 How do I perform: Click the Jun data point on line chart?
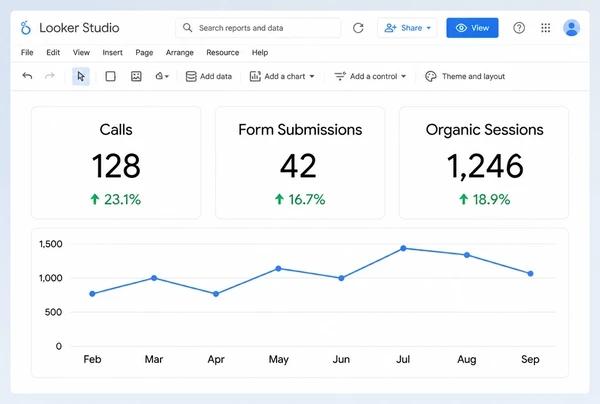pos(341,278)
